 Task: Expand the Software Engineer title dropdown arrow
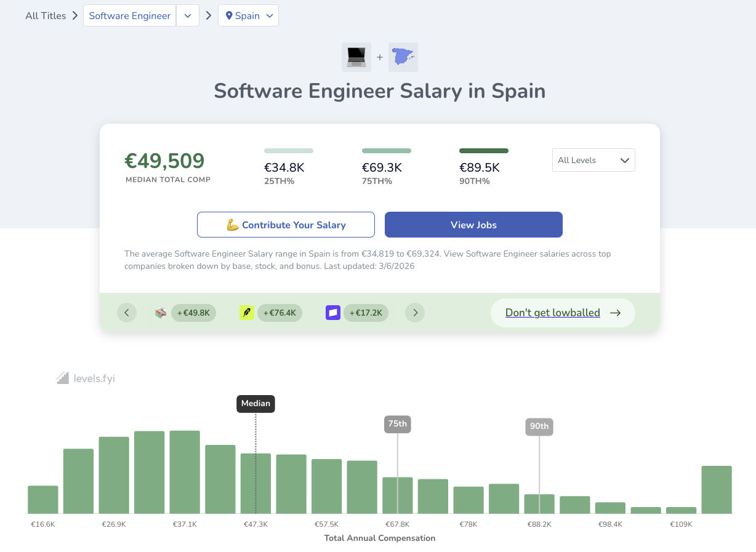[x=188, y=16]
